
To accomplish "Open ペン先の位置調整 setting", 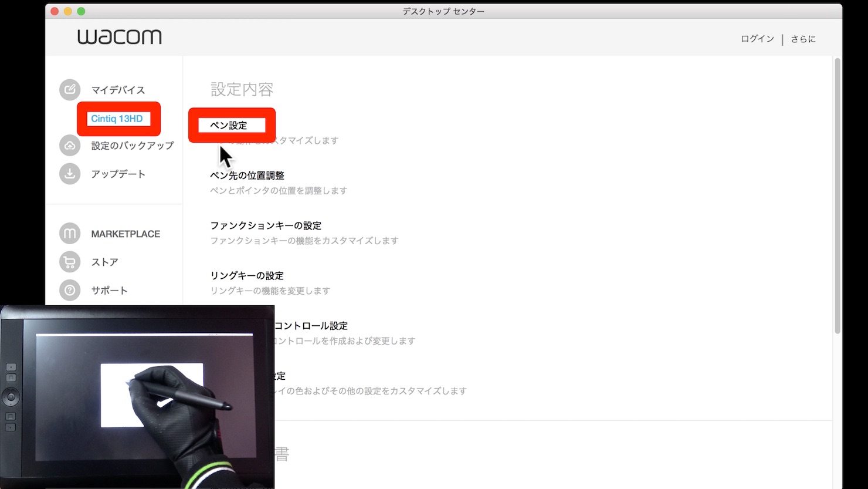I will pyautogui.click(x=247, y=176).
